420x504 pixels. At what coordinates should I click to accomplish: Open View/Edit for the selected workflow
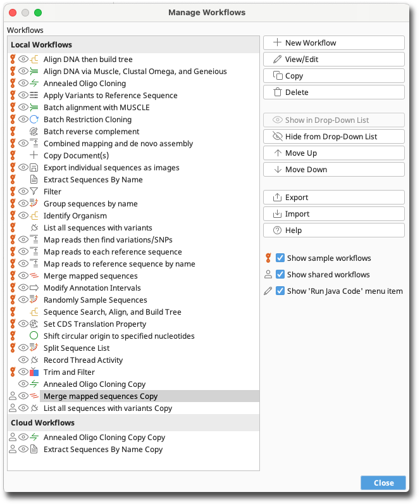[x=333, y=59]
